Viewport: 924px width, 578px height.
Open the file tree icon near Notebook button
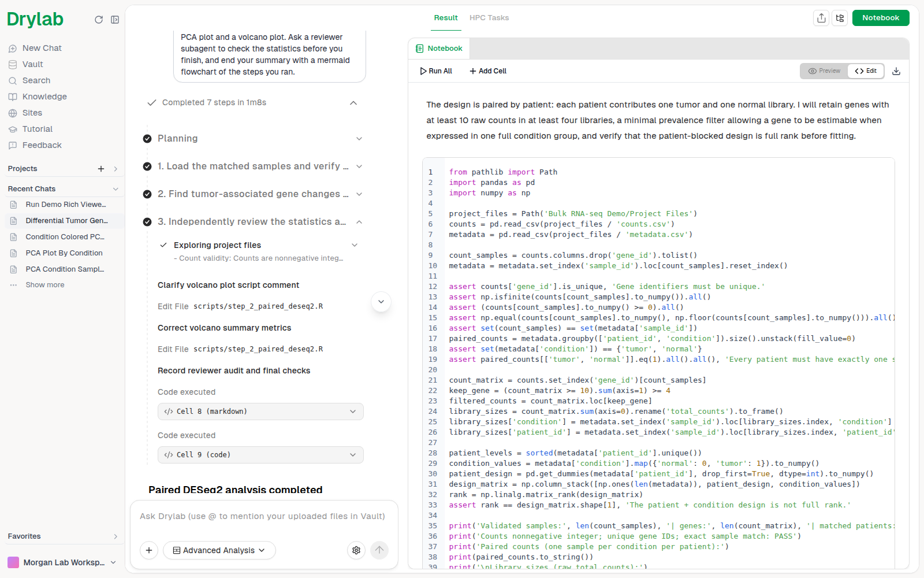tap(840, 18)
